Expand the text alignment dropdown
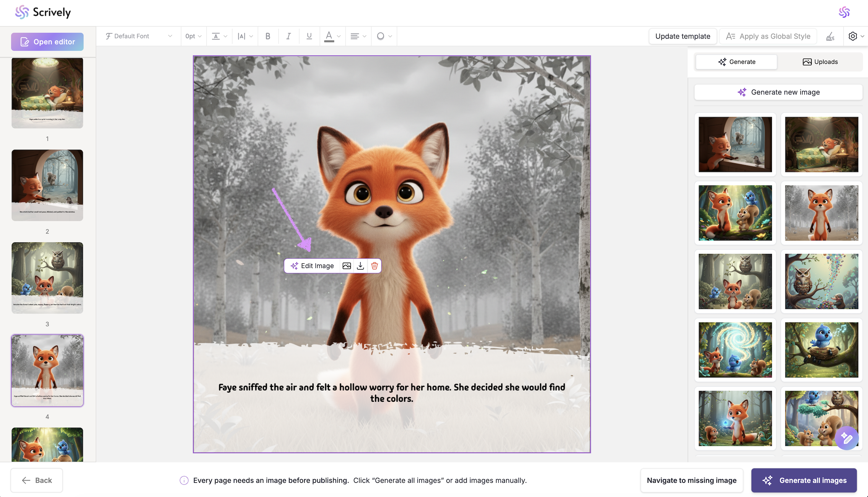Screen dimensions: 868x497 (358, 36)
